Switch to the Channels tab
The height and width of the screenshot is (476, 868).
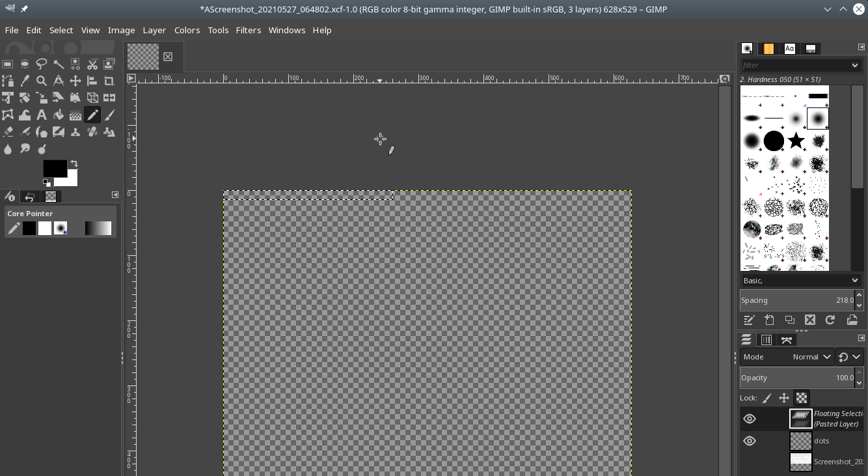[766, 340]
